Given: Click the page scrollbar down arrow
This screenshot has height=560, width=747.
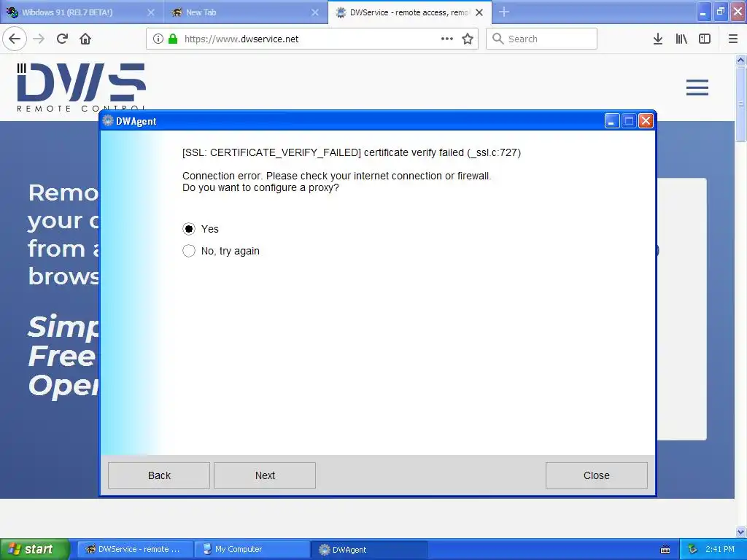Looking at the screenshot, I should point(740,532).
